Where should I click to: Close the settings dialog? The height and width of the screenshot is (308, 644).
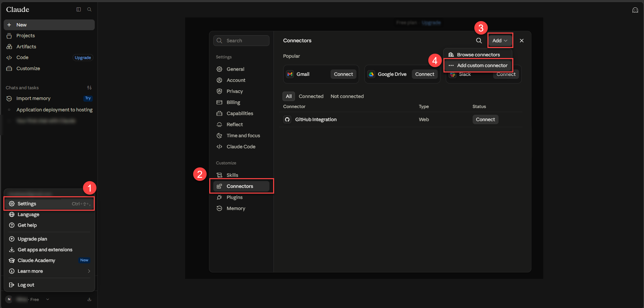point(522,41)
